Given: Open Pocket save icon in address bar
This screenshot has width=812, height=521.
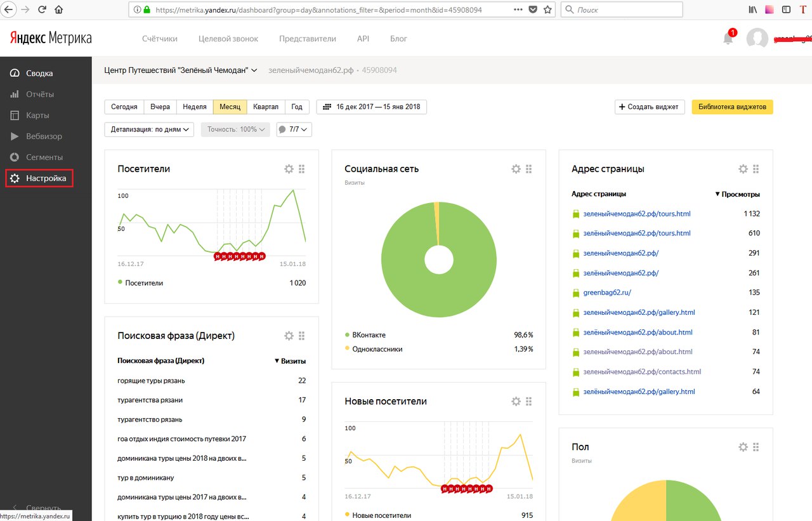Looking at the screenshot, I should (533, 10).
